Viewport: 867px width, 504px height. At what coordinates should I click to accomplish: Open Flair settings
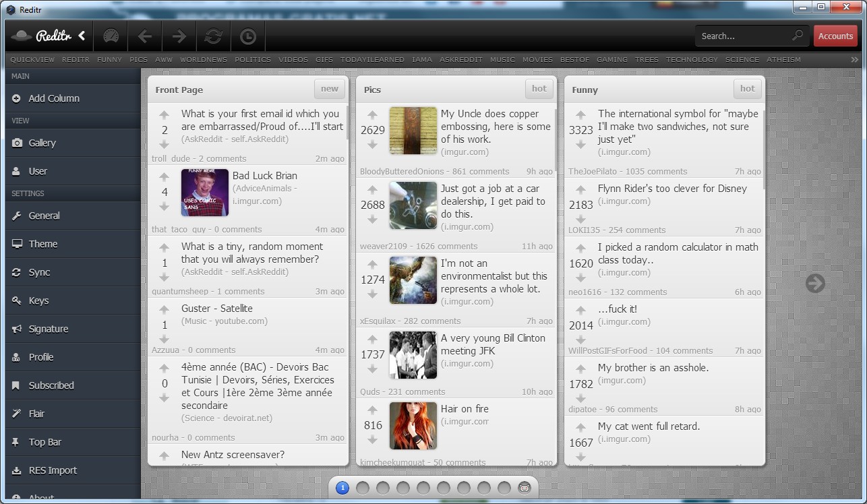point(73,414)
